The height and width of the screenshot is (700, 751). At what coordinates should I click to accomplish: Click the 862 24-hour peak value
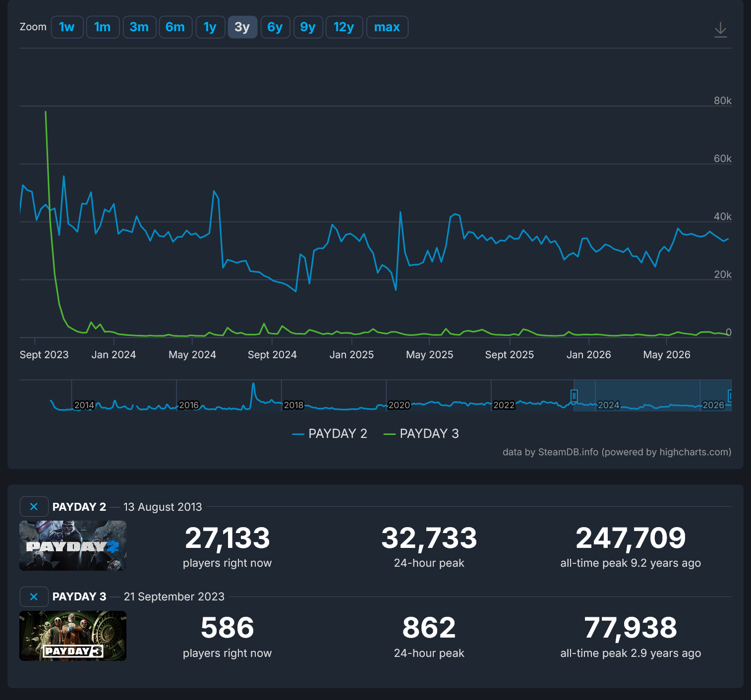429,628
